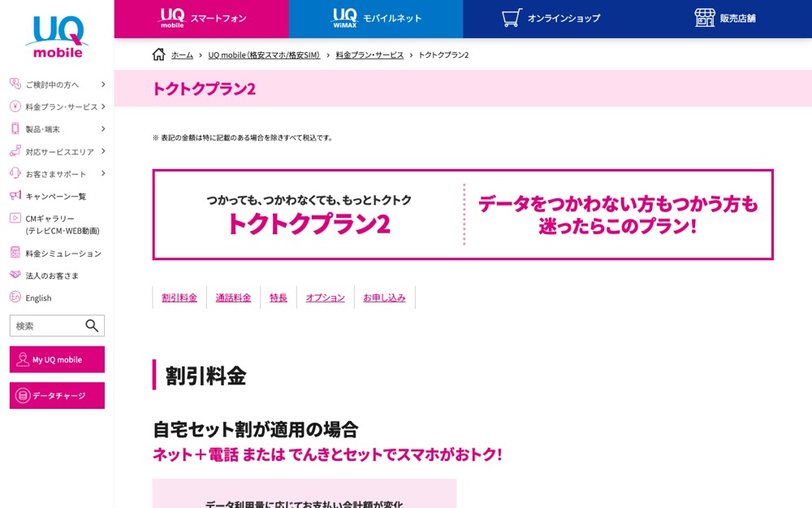Viewport: 812px width, 508px height.
Task: Click the 自宅セット割が適用の場合 heading
Action: click(x=255, y=429)
